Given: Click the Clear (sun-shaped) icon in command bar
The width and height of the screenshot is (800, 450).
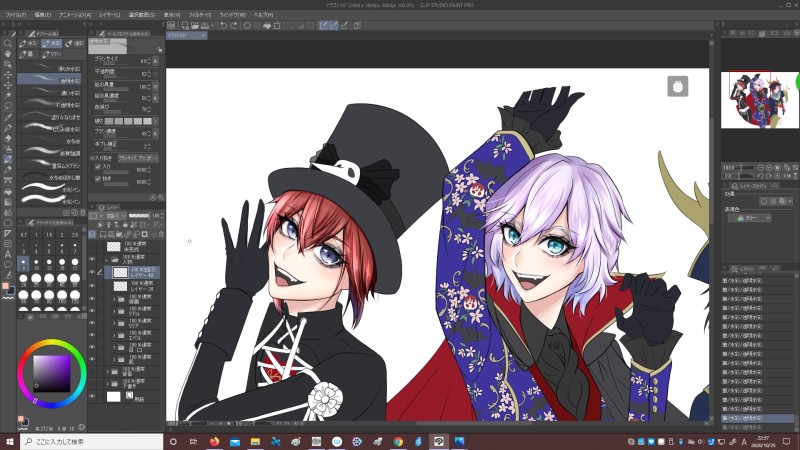Looking at the screenshot, I should pos(247,26).
